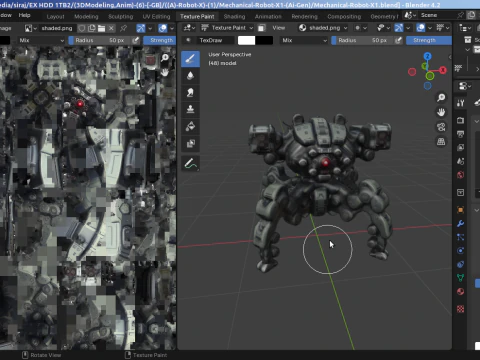The height and width of the screenshot is (360, 480).
Task: Open the View Layer properties tab
Action: (461, 148)
